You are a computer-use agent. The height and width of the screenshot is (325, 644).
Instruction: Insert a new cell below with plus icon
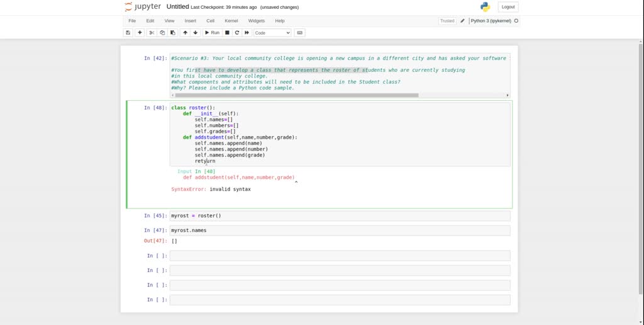coord(140,33)
